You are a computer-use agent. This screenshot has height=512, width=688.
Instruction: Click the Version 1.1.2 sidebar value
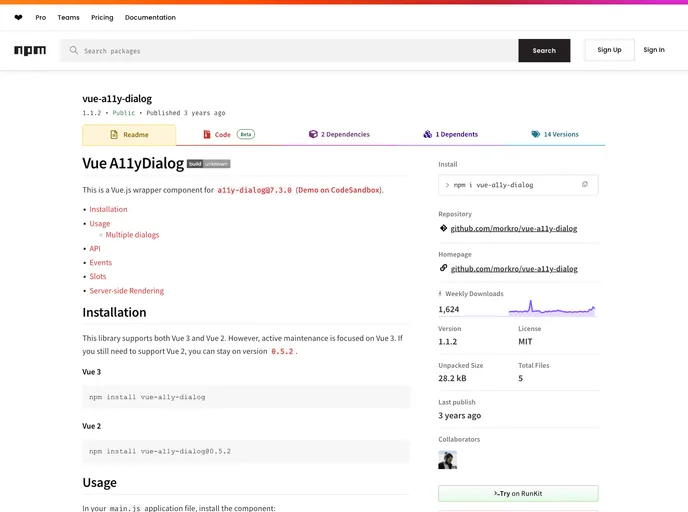(x=448, y=341)
